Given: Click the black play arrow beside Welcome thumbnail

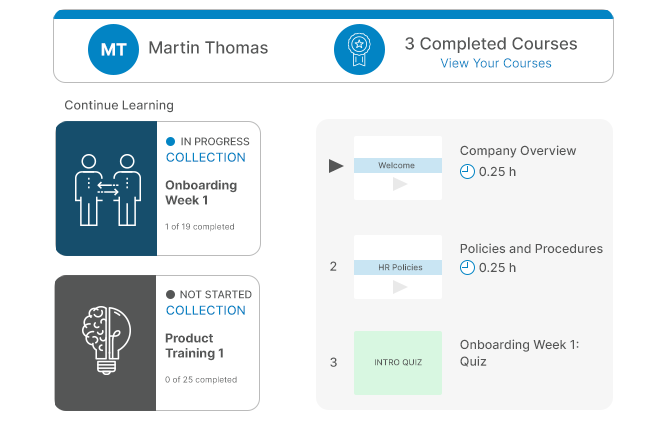Looking at the screenshot, I should coord(336,166).
